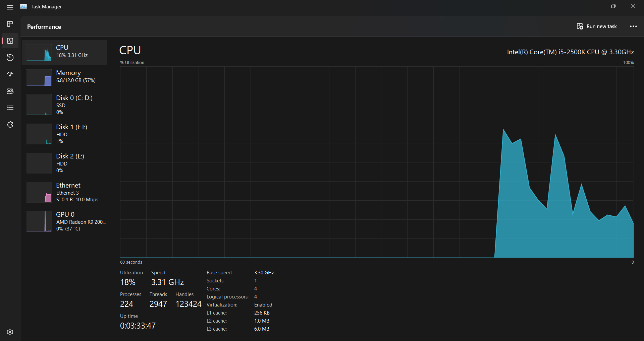Open the Services page icon

click(10, 125)
